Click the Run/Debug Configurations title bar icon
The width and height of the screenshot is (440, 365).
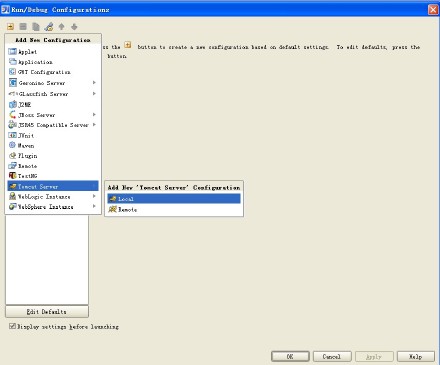click(x=5, y=9)
